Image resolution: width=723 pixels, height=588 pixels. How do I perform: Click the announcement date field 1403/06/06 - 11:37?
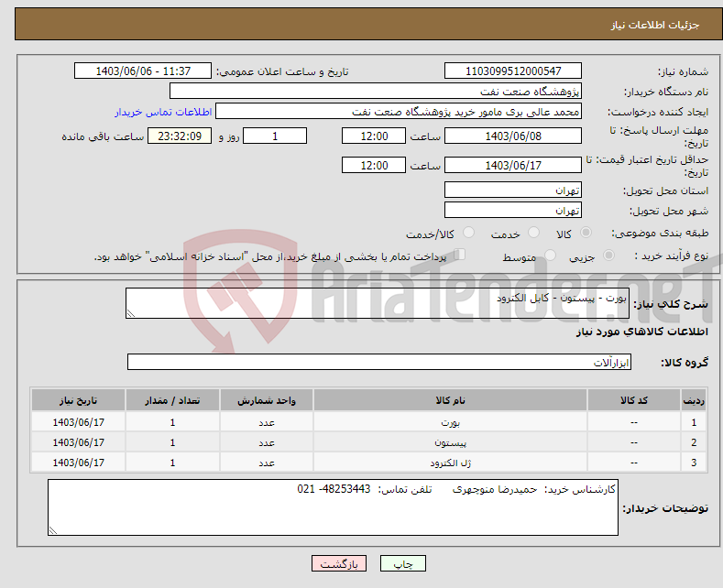coord(143,71)
